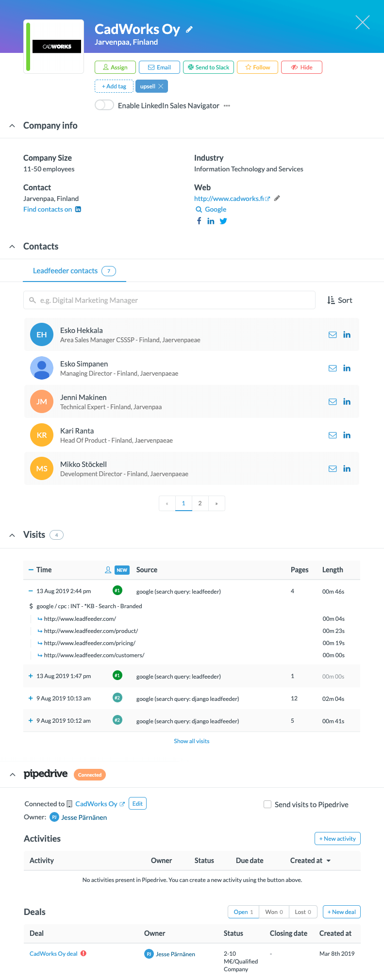Edit company name with pencil icon

click(x=189, y=30)
